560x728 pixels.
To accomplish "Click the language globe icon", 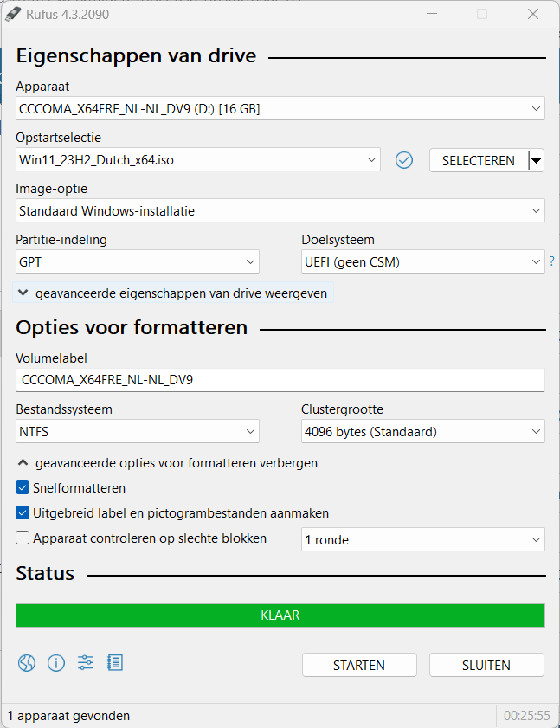I will pos(27,663).
